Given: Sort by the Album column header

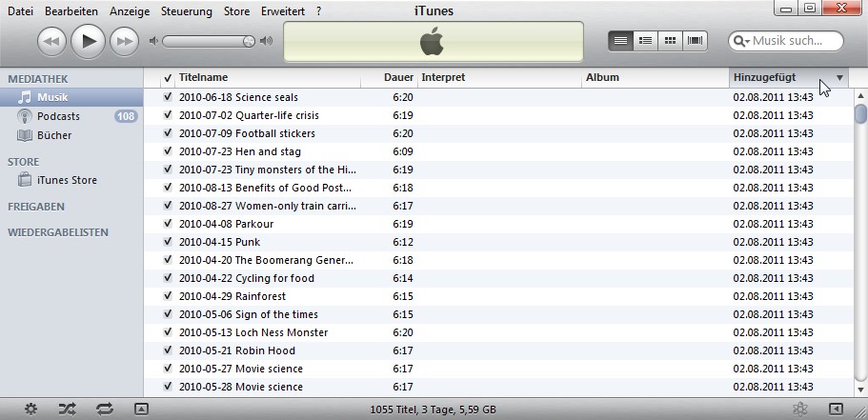Looking at the screenshot, I should [656, 77].
